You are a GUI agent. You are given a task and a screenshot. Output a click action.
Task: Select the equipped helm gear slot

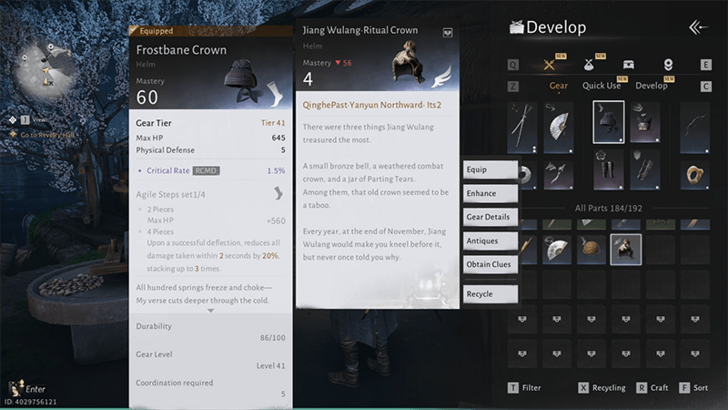(x=609, y=122)
